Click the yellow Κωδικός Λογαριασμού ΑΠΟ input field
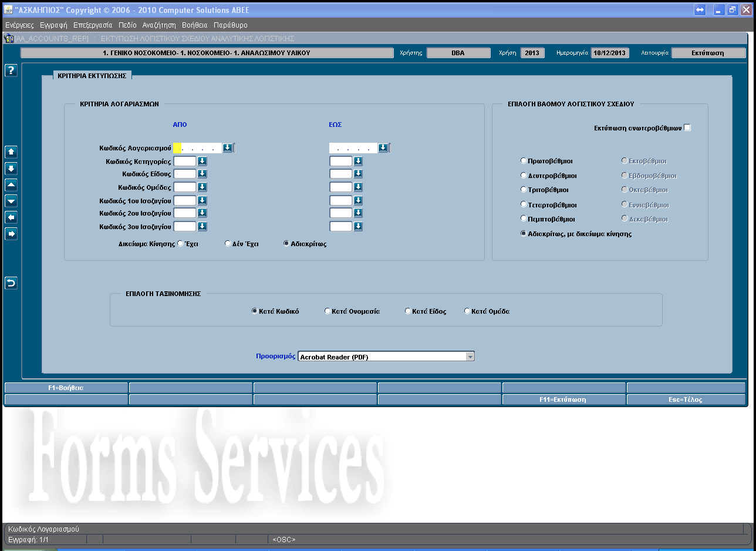The image size is (756, 551). [x=198, y=148]
